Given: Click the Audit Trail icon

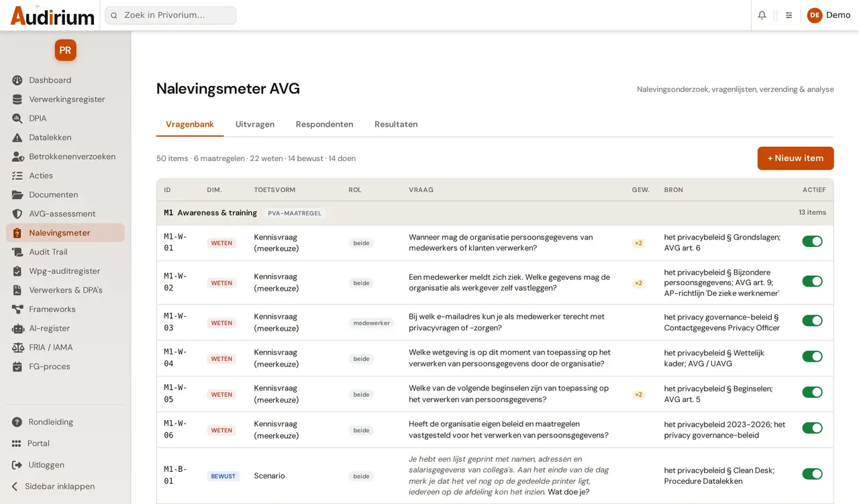Looking at the screenshot, I should 17,252.
